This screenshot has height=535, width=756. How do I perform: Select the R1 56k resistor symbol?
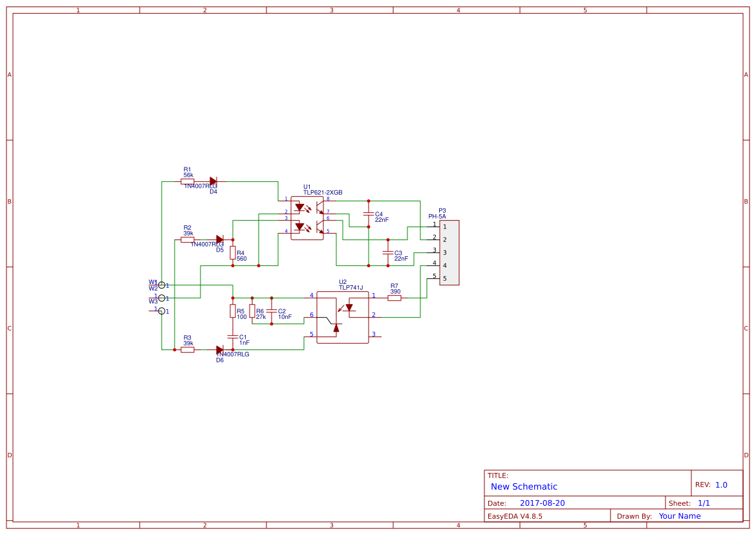pos(188,182)
